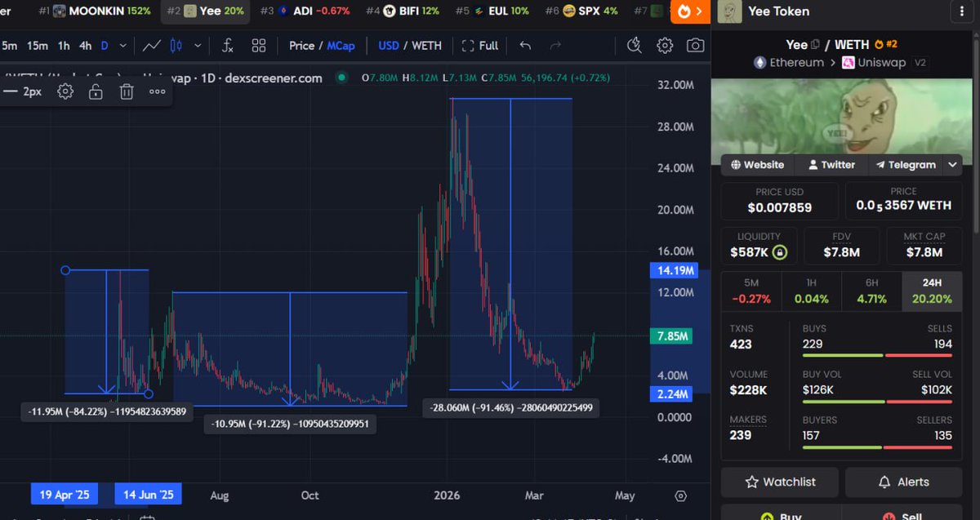Click the trending fire icon button

689,11
